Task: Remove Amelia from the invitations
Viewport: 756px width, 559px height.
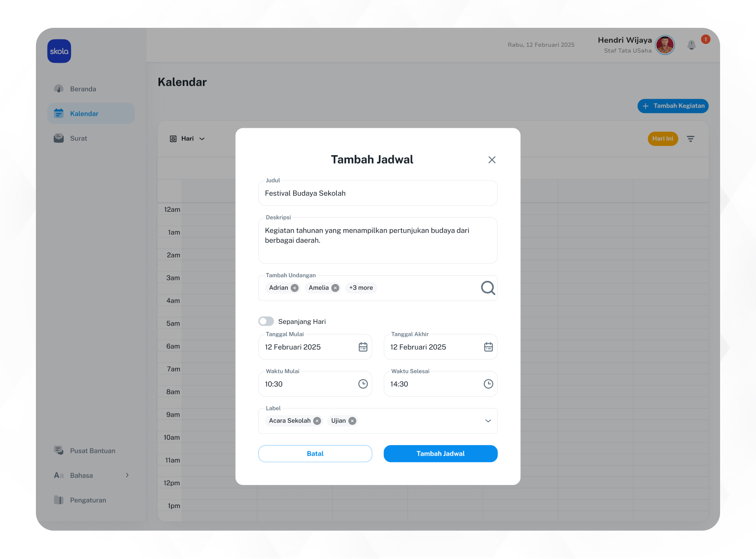Action: click(335, 288)
